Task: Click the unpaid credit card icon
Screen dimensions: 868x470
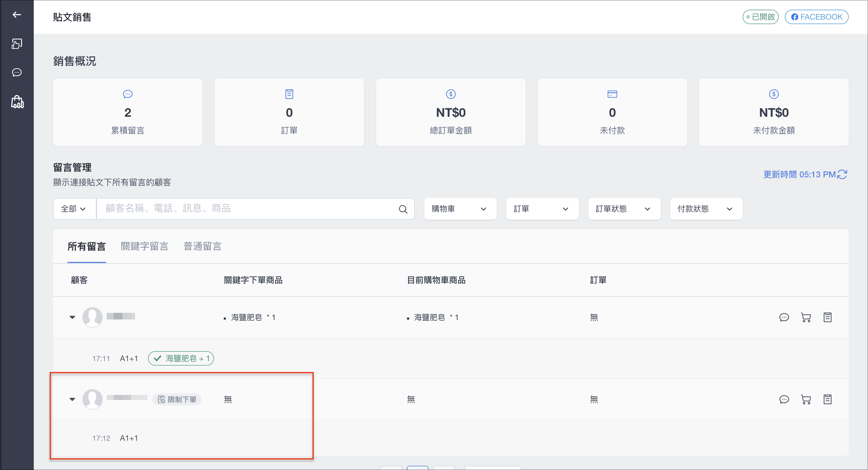Action: coord(612,94)
